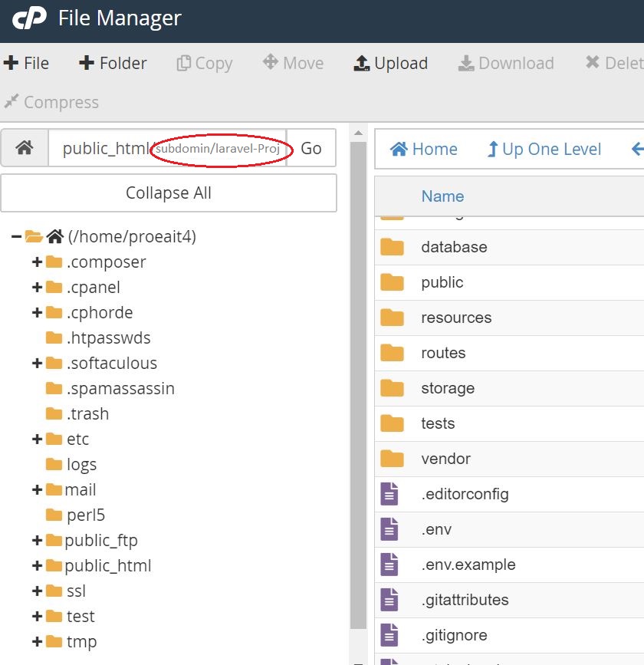Select the .env.example file
This screenshot has height=665, width=644.
[509, 565]
